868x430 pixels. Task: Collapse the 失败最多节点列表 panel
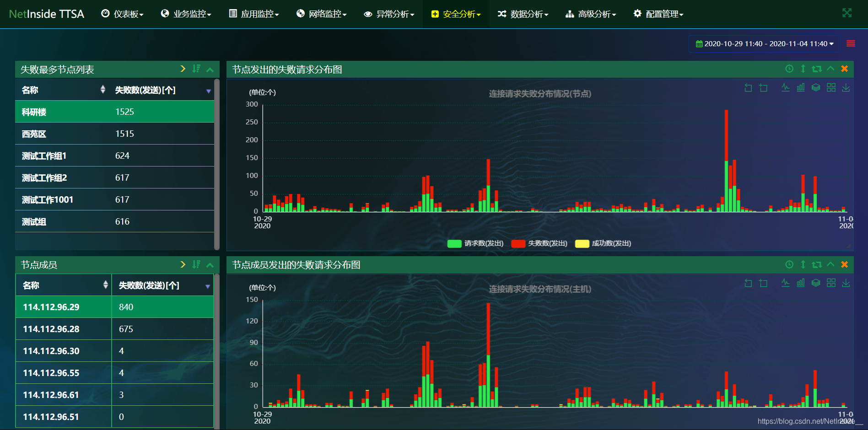[210, 70]
